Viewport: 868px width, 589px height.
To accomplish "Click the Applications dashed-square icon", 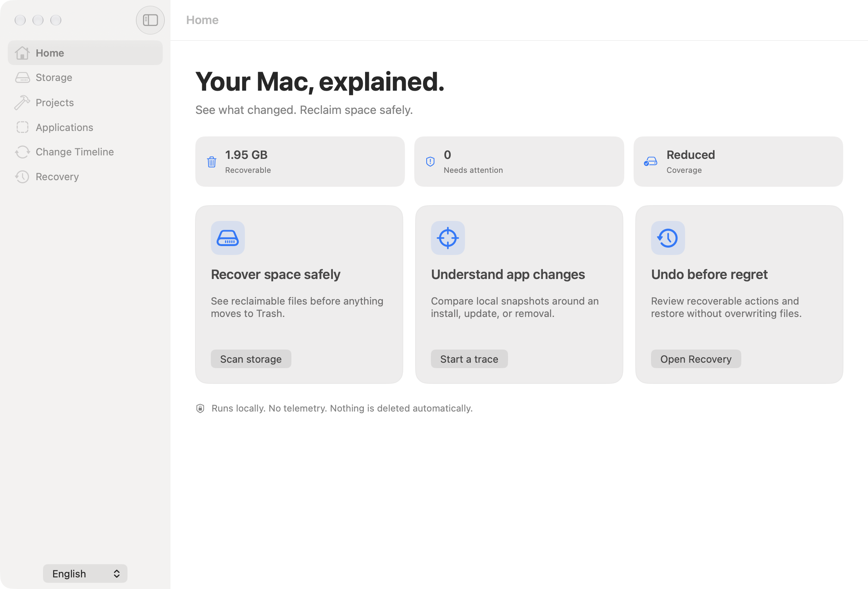I will (22, 127).
